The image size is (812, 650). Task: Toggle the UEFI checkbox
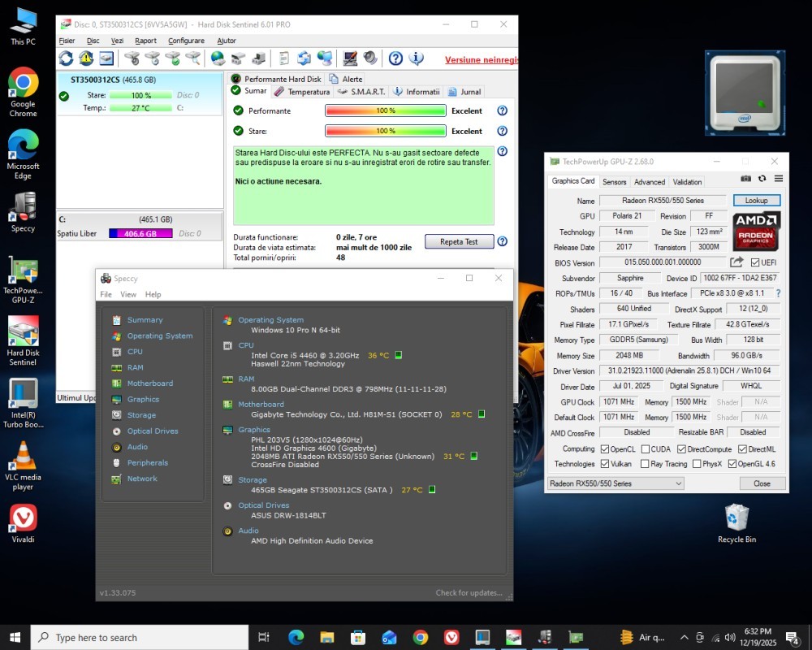(x=755, y=262)
